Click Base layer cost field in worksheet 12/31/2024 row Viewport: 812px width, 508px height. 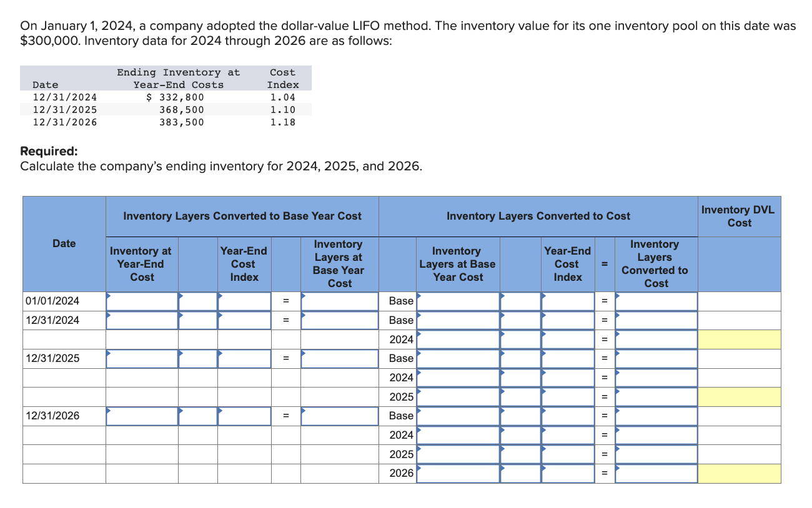tap(458, 320)
